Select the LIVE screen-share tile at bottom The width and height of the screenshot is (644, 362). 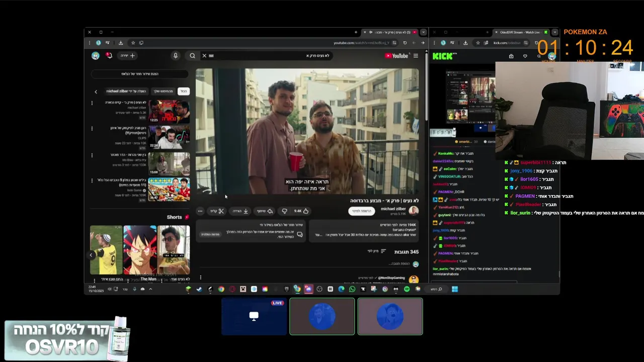pos(254,316)
